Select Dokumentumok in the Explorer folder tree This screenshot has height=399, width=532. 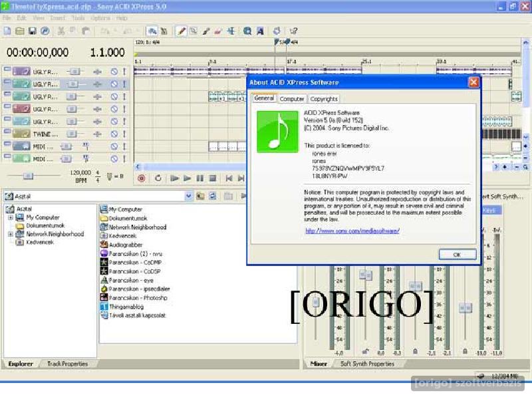(45, 225)
